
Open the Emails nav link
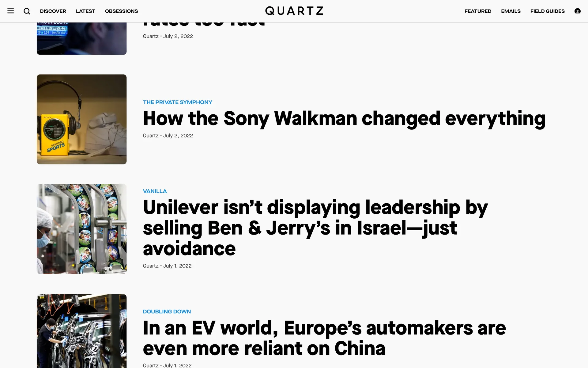pyautogui.click(x=511, y=11)
